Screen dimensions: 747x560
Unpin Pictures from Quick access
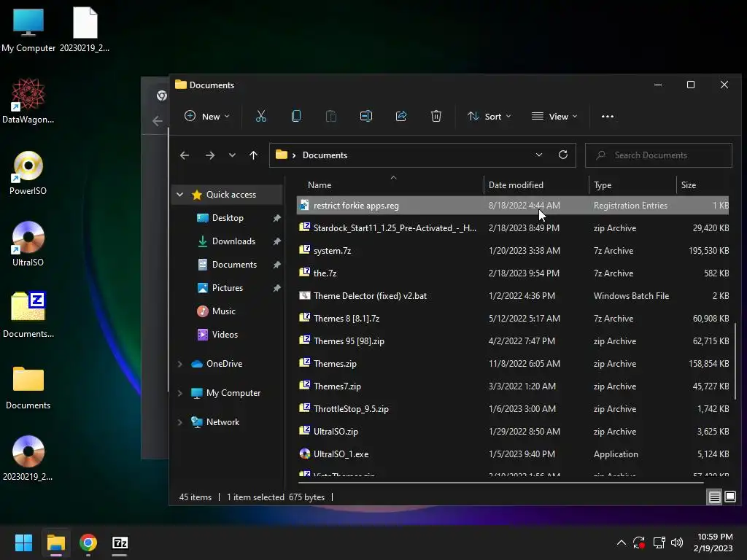[276, 288]
